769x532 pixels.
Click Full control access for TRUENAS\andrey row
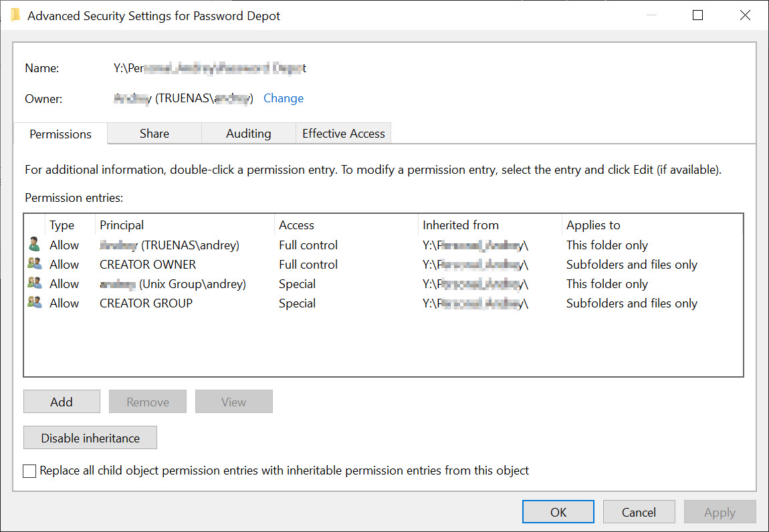click(x=308, y=245)
